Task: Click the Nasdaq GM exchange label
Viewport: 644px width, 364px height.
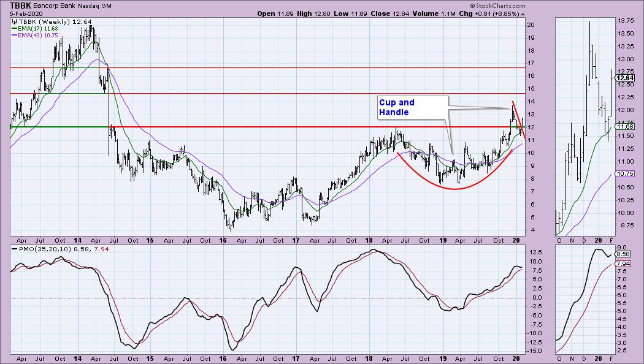Action: click(x=94, y=6)
